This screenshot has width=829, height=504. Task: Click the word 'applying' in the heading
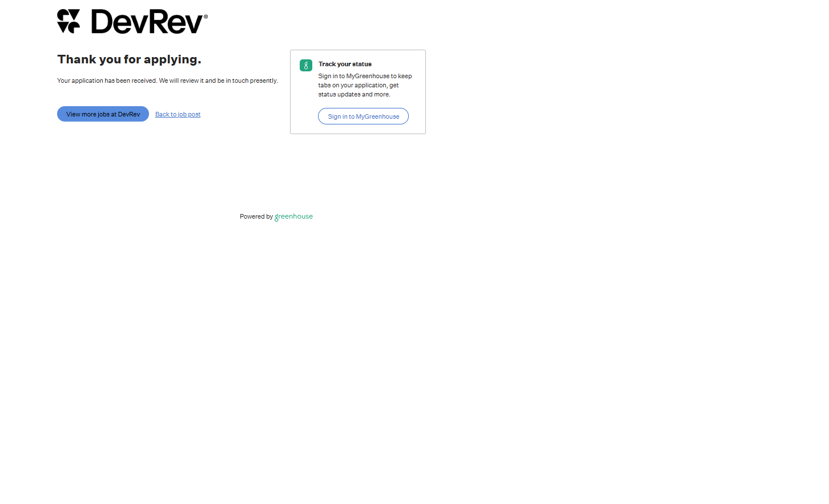point(172,60)
